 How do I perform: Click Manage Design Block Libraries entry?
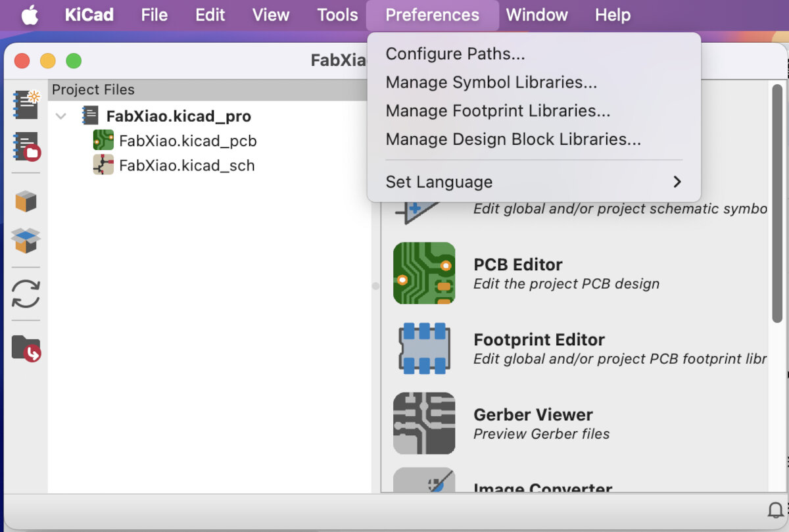point(513,139)
